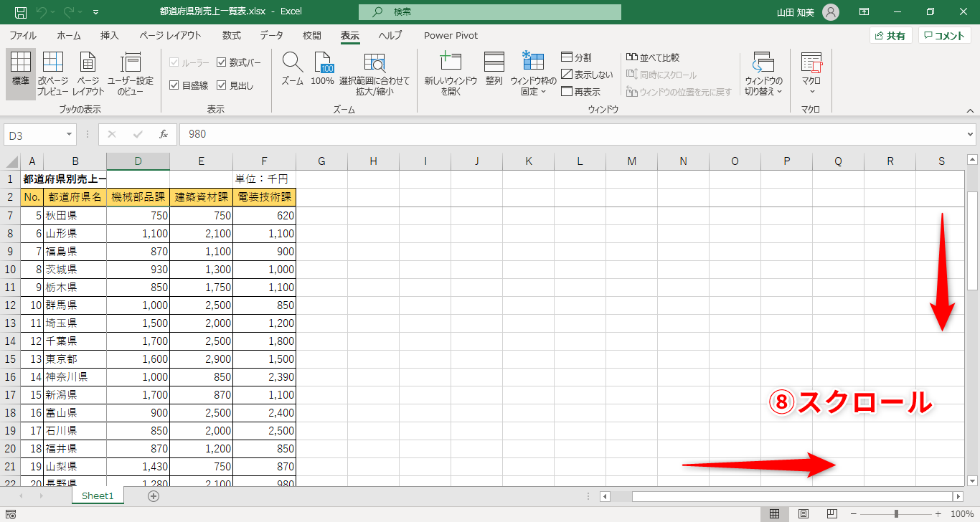Click 分割 to split the window

click(x=577, y=57)
